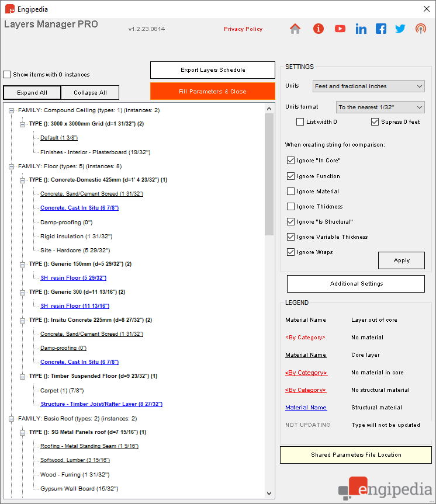Image resolution: width=436 pixels, height=504 pixels.
Task: Toggle the Ignore Material checkbox
Action: pos(290,192)
